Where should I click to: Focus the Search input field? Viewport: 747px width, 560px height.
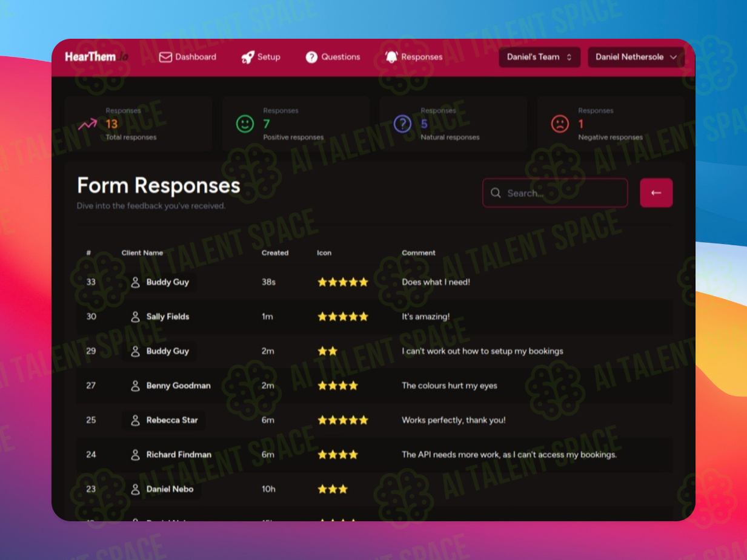pos(555,193)
